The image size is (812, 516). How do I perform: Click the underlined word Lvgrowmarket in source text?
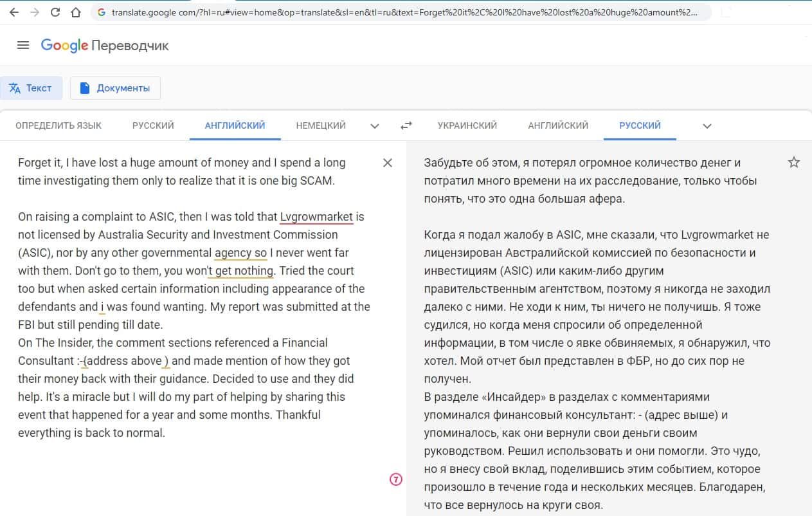click(x=316, y=217)
